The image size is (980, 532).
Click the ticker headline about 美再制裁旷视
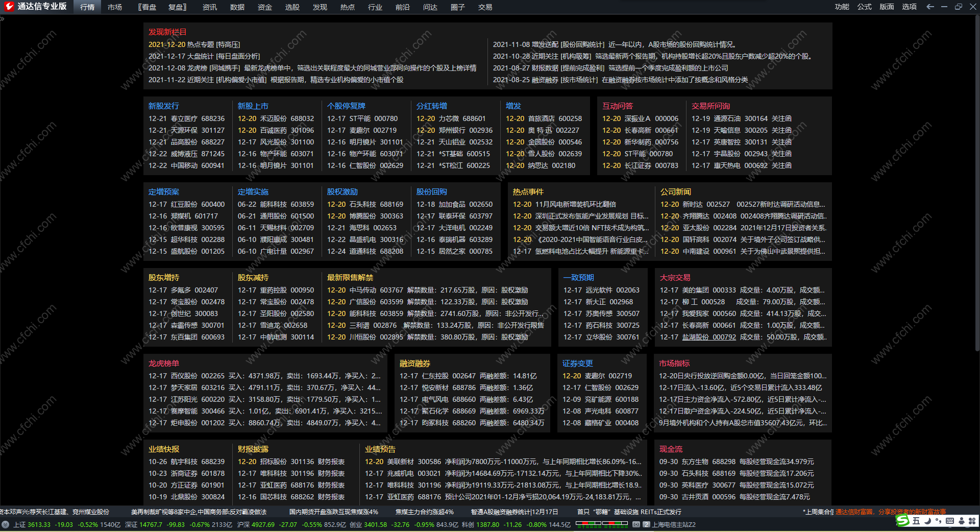click(199, 512)
